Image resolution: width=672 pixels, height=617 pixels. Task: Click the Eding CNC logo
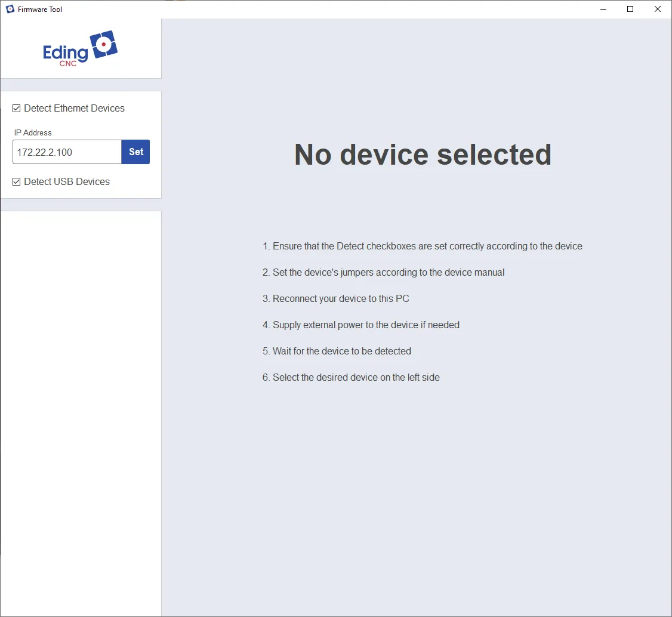80,48
